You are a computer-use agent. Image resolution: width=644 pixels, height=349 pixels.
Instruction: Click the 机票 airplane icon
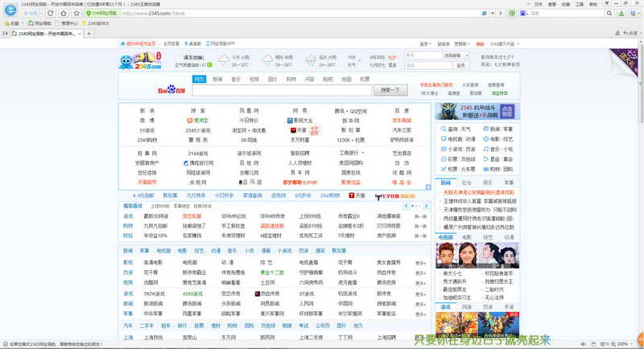pos(444,169)
